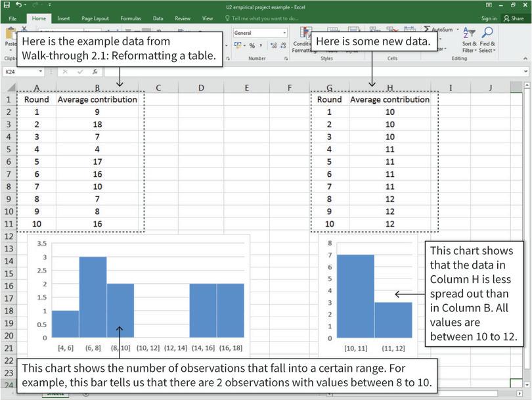The height and width of the screenshot is (400, 532).
Task: Click the Delete Cells icon
Action: pyautogui.click(x=389, y=28)
